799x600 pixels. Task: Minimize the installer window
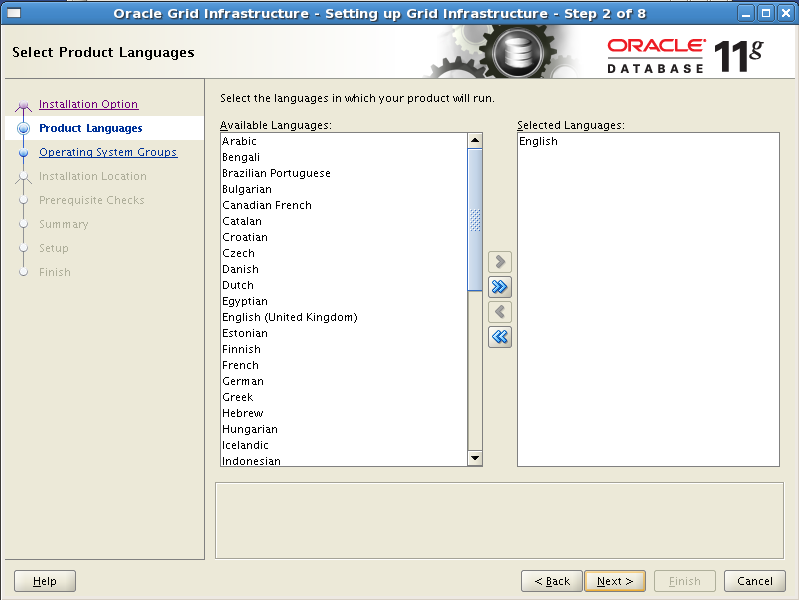(x=746, y=13)
